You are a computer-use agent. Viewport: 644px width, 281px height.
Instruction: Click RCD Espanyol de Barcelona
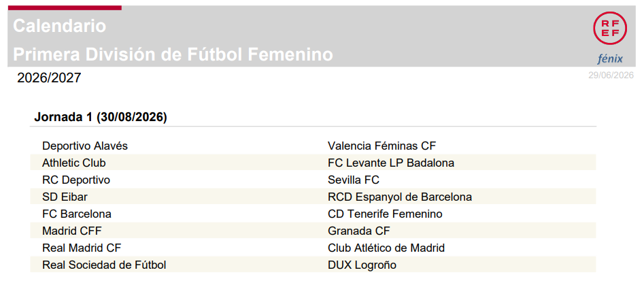pos(400,197)
